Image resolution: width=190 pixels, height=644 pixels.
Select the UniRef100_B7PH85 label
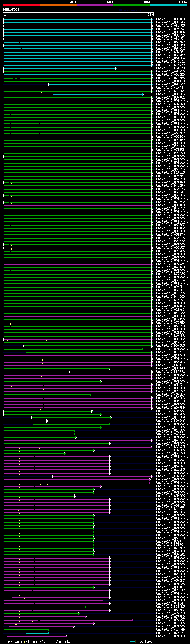click(x=170, y=623)
